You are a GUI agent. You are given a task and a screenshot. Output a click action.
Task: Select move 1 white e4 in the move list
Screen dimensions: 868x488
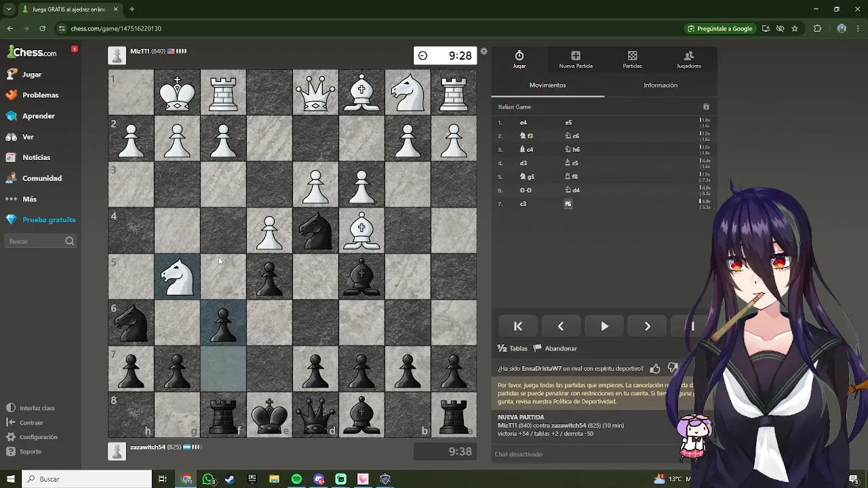523,123
